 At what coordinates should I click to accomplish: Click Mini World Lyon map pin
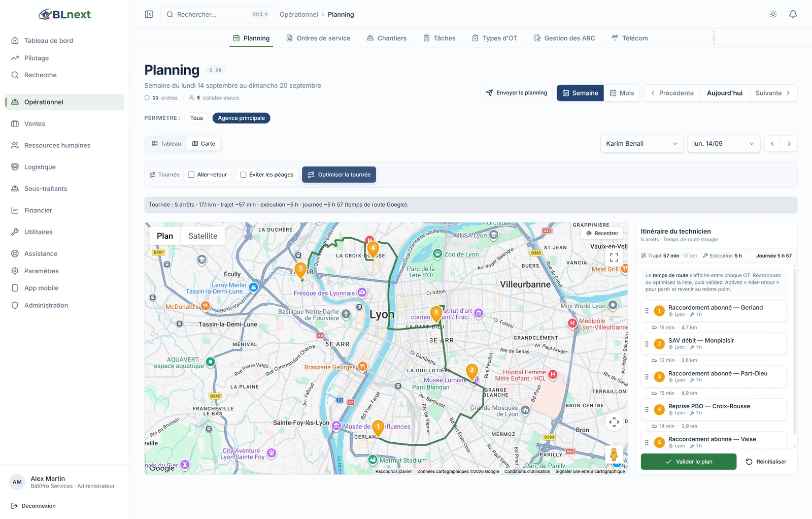(x=613, y=305)
